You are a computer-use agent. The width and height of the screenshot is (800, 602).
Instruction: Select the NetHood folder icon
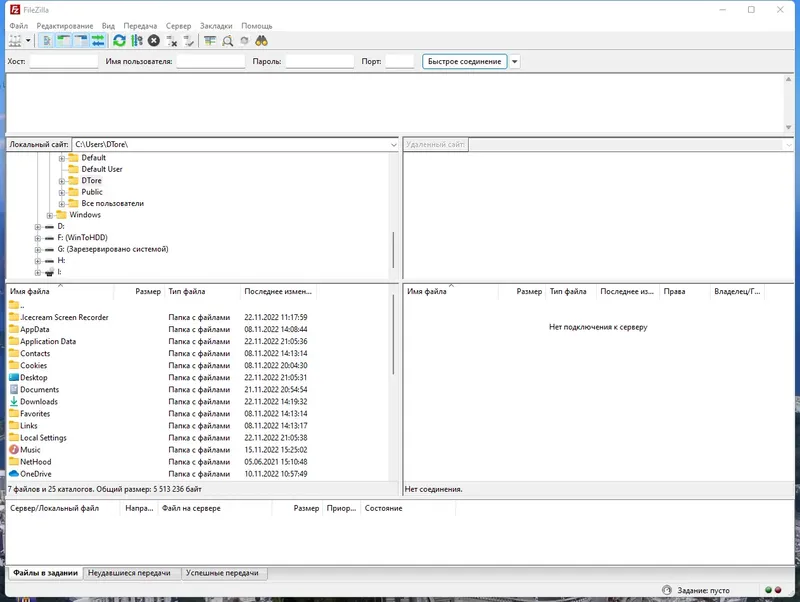click(14, 462)
